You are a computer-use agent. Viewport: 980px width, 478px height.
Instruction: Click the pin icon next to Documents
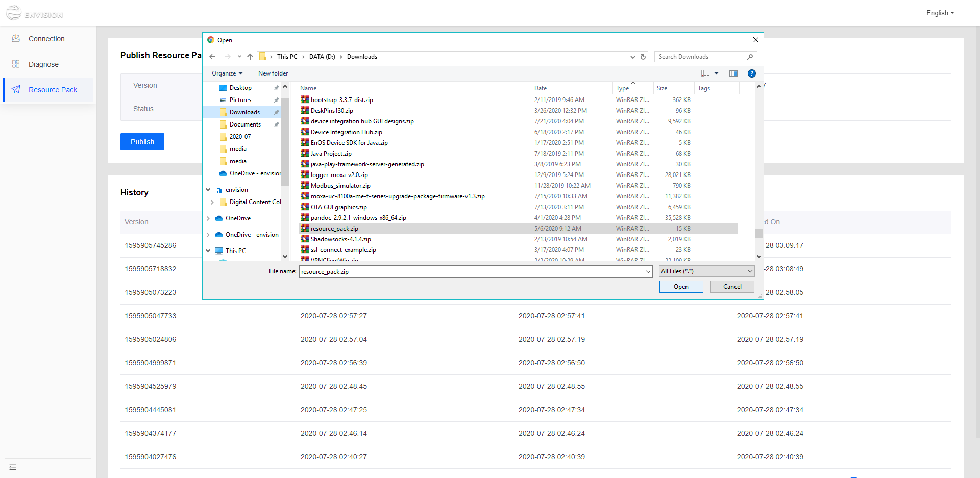(276, 124)
